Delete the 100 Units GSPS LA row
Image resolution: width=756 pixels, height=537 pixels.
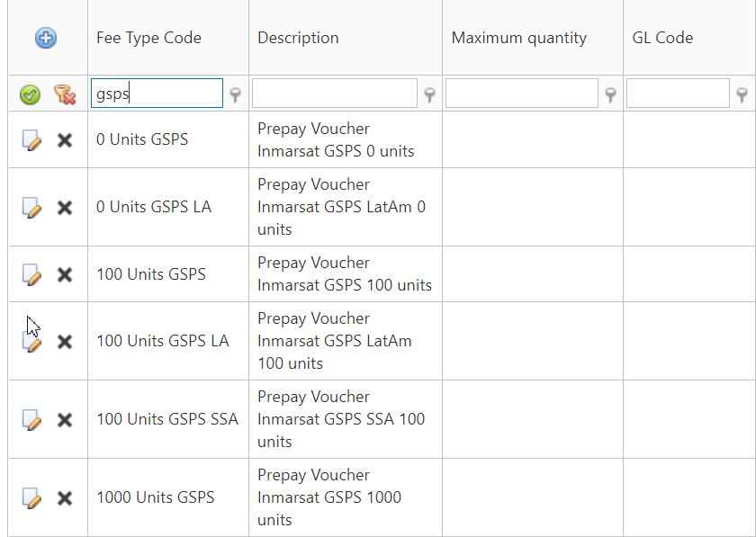pyautogui.click(x=65, y=342)
